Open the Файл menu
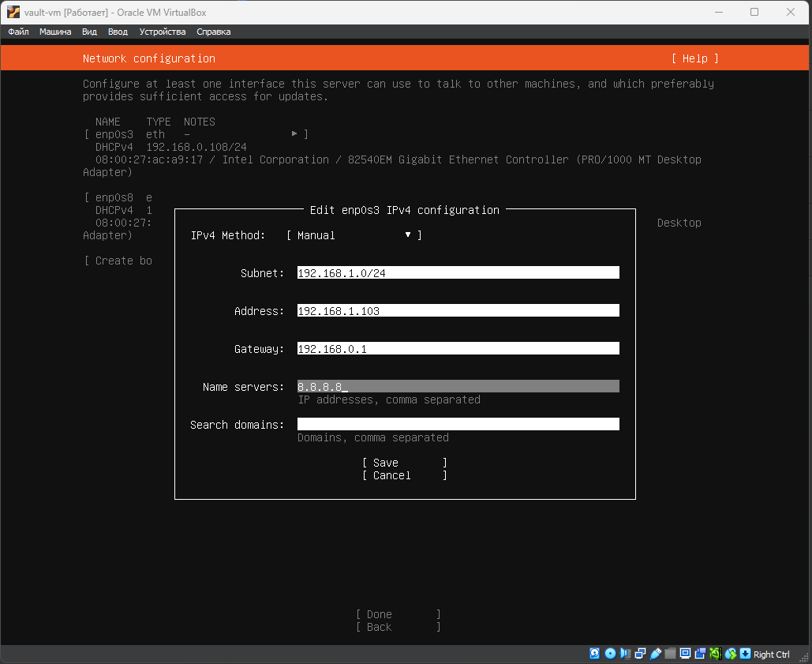 coord(18,32)
